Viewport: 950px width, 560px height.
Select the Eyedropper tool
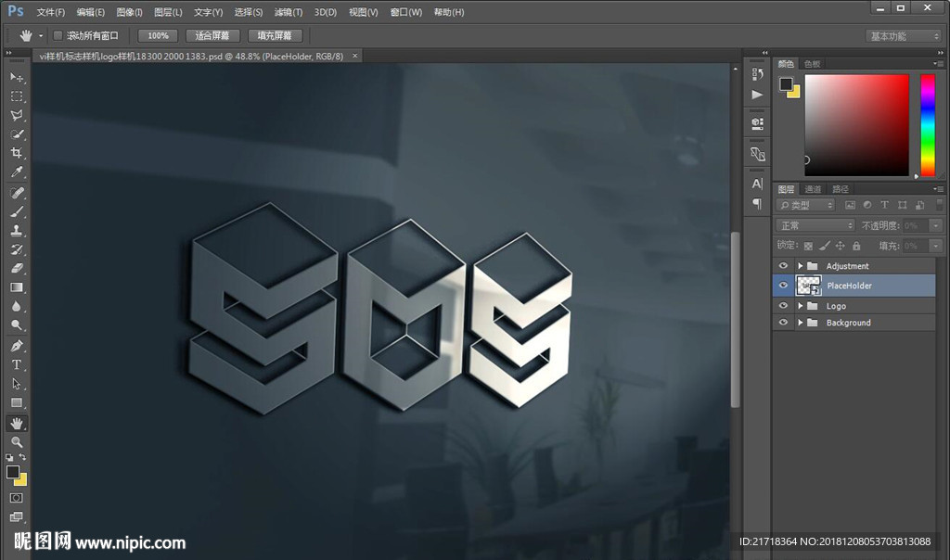(x=17, y=172)
